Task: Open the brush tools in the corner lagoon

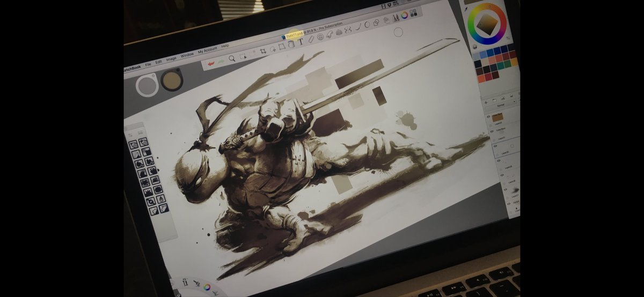Action: tap(196, 283)
